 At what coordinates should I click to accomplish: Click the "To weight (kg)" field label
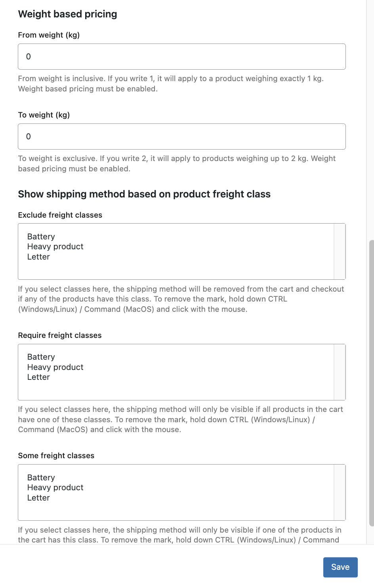coord(44,115)
